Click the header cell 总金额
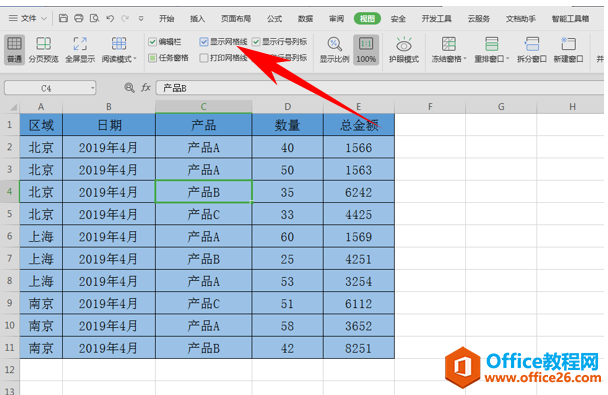The height and width of the screenshot is (395, 608). point(359,125)
